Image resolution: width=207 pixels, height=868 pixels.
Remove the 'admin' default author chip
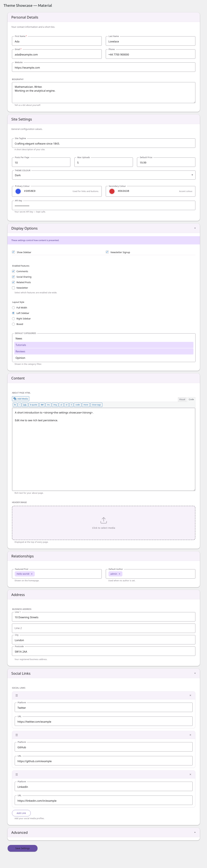(119, 574)
